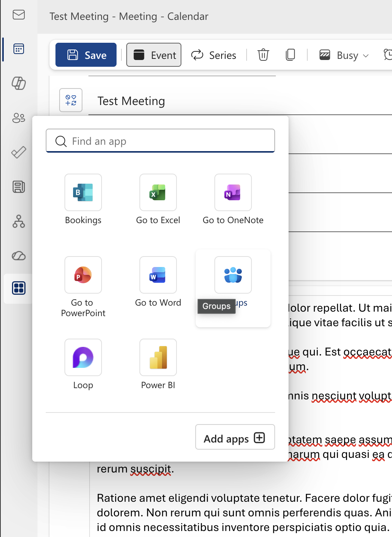
Task: Launch the Power BI app
Action: tap(158, 364)
